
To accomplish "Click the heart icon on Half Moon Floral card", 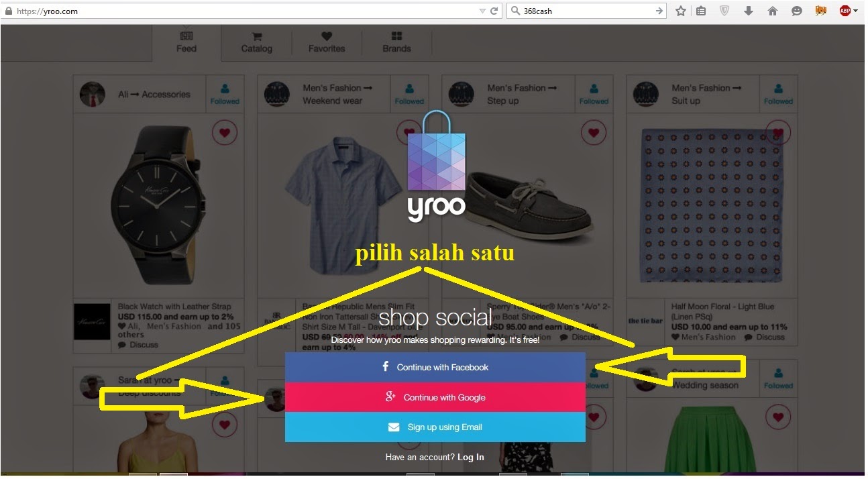I will (x=778, y=133).
